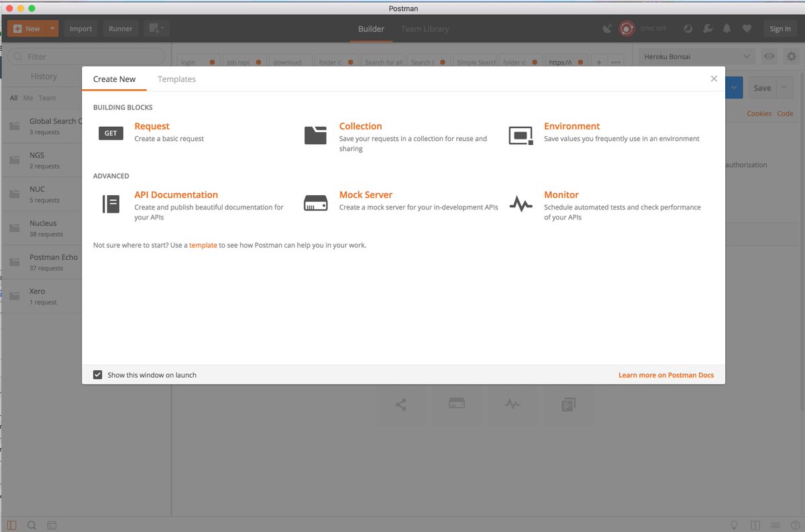Open the Postman console icon
The height and width of the screenshot is (532, 805).
point(51,525)
